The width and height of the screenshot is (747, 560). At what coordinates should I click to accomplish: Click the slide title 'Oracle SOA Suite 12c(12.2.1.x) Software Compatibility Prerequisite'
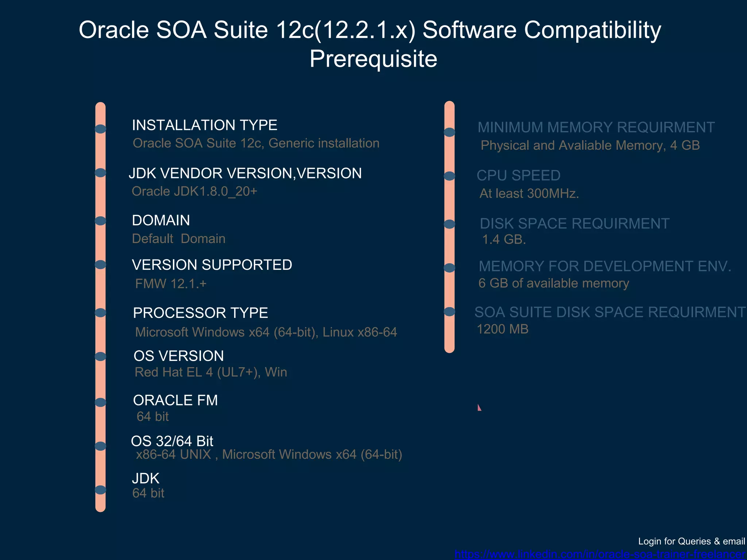370,44
